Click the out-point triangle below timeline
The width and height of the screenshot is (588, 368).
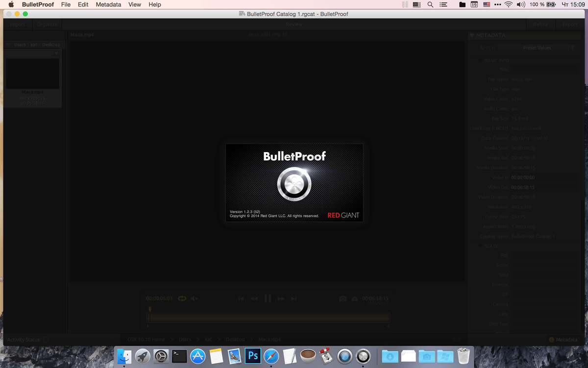[x=389, y=325]
